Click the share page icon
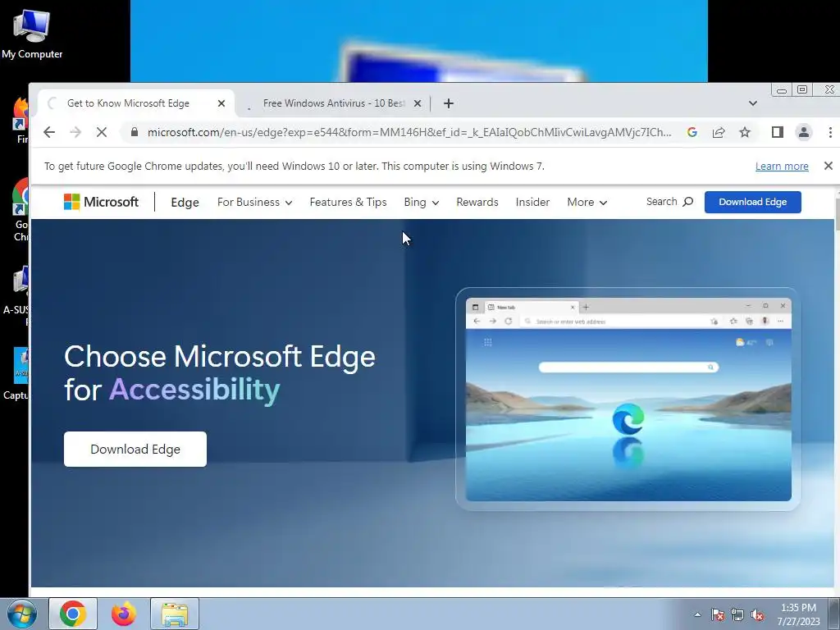Screen dimensions: 840x630 click(x=719, y=132)
